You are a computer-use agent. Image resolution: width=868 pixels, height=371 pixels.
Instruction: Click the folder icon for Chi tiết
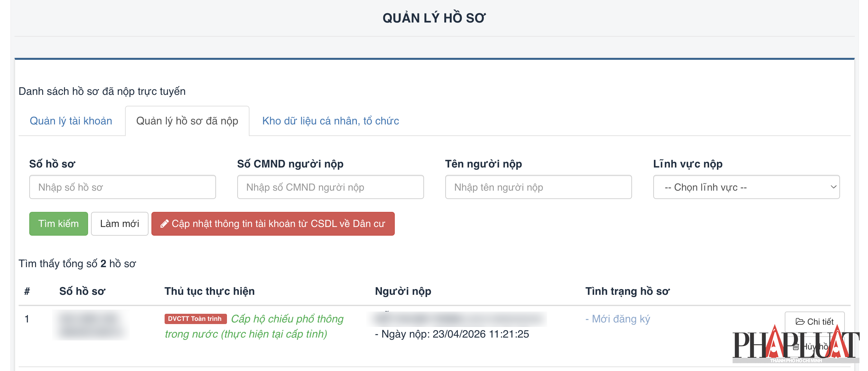click(x=800, y=321)
